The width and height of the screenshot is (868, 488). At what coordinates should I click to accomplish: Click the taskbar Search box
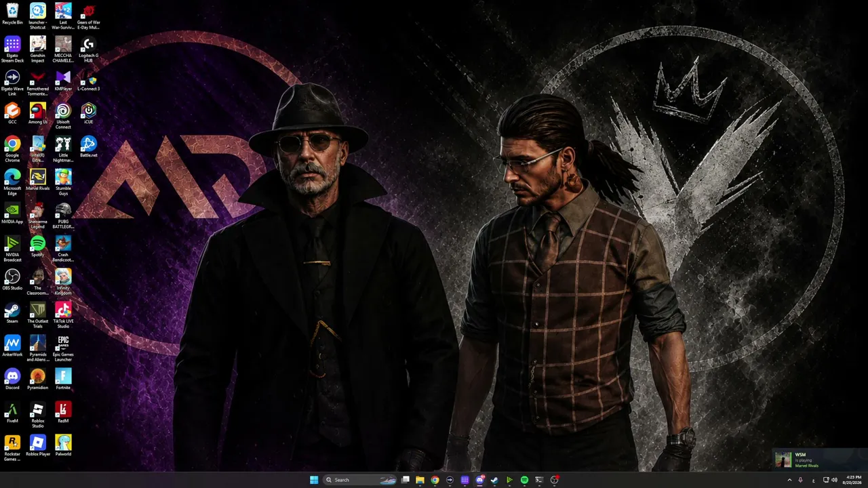click(360, 480)
